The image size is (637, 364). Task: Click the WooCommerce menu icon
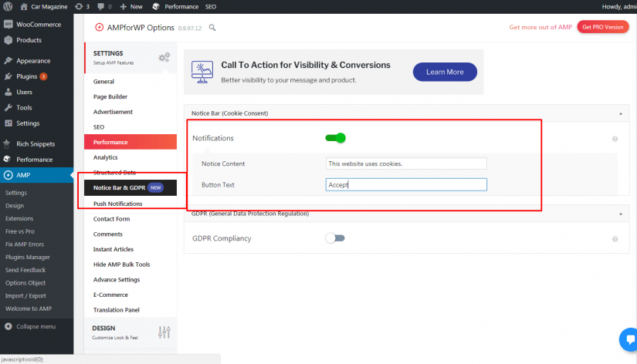tap(8, 25)
